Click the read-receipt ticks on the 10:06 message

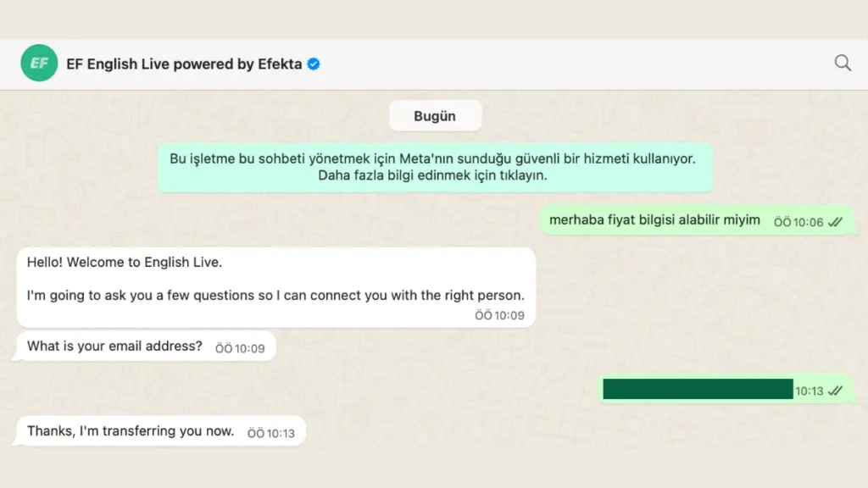click(835, 222)
